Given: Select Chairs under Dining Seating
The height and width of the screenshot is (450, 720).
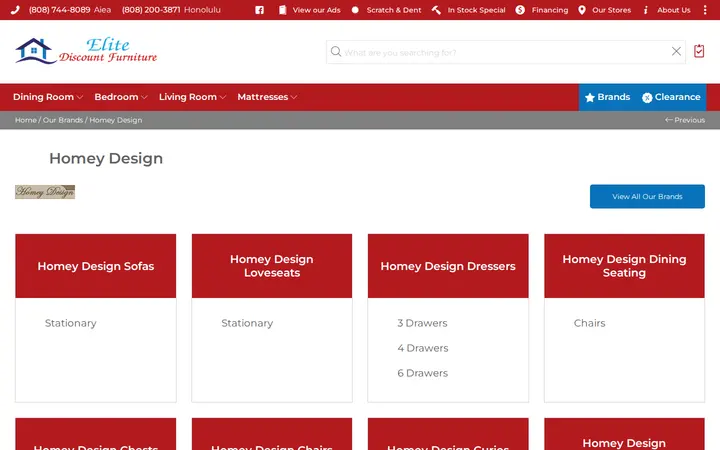Looking at the screenshot, I should [590, 323].
